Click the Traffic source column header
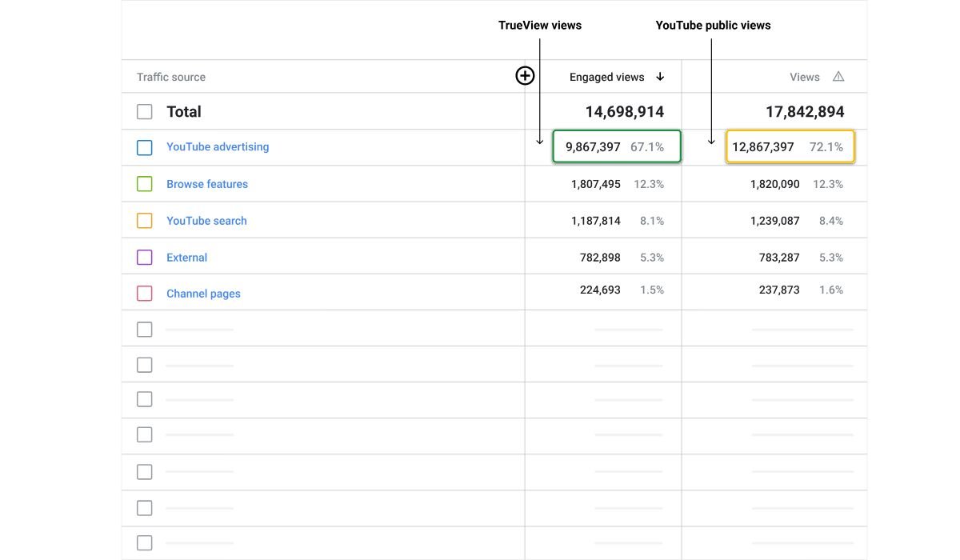960x560 pixels. (x=171, y=78)
